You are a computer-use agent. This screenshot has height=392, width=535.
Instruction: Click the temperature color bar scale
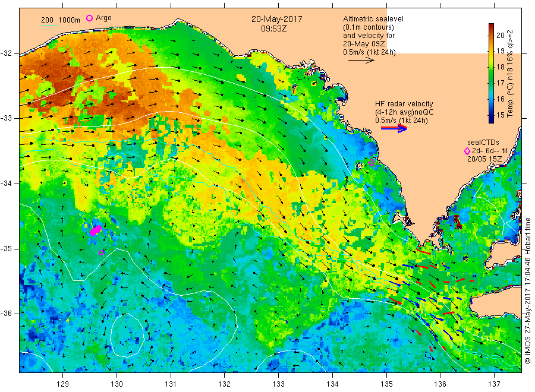[491, 73]
